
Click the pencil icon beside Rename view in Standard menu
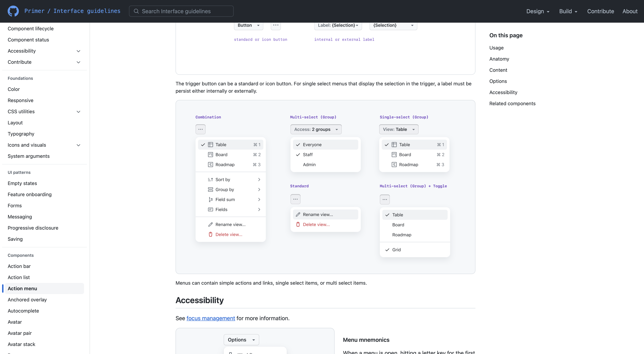(x=298, y=215)
